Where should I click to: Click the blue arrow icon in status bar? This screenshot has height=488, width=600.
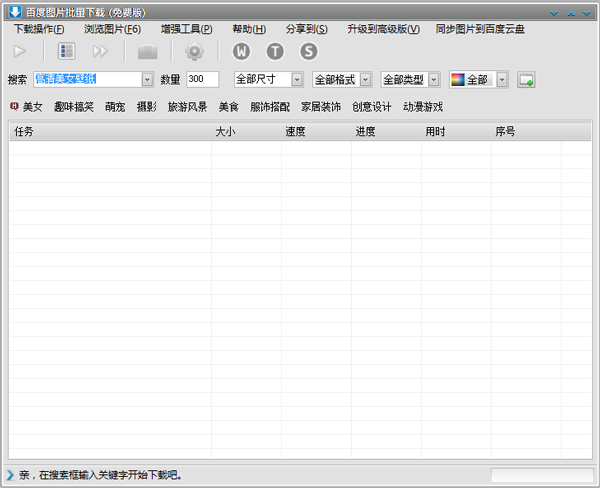tap(10, 475)
